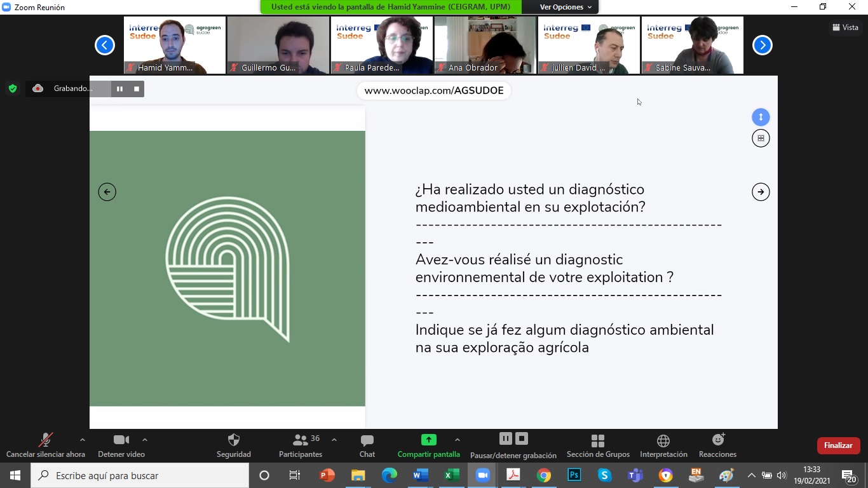This screenshot has height=488, width=868.
Task: Open the Seguridad shield icon
Action: pyautogui.click(x=233, y=440)
